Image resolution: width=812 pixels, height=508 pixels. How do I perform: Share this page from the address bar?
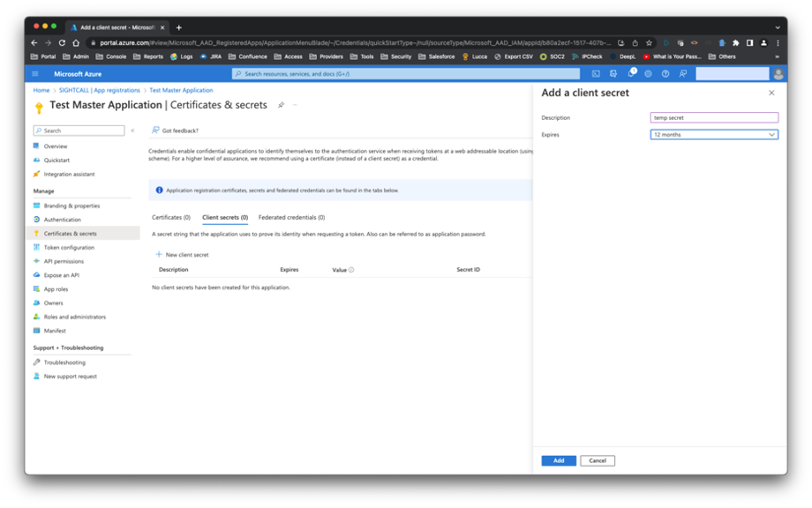click(x=635, y=43)
